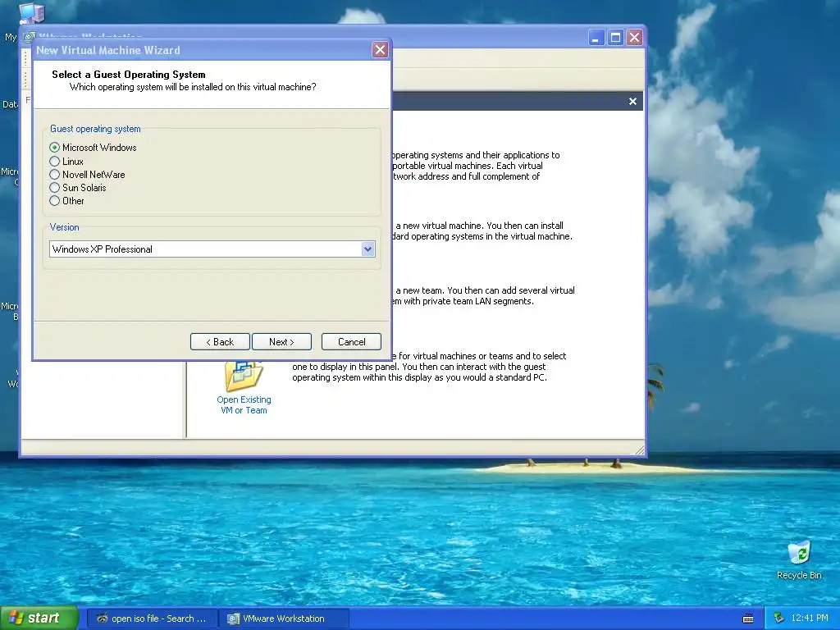Screen dimensions: 840x630
Task: Click the VMware window resize grip
Action: (x=640, y=450)
